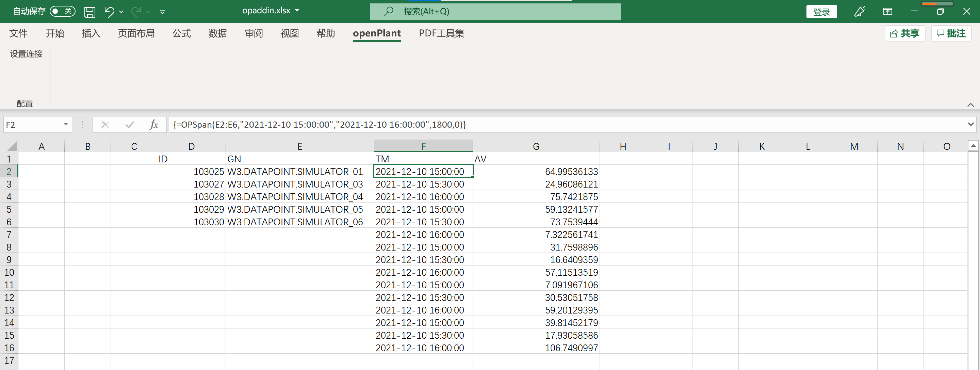This screenshot has height=370, width=980.
Task: Expand the formula bar chevron
Action: 970,125
